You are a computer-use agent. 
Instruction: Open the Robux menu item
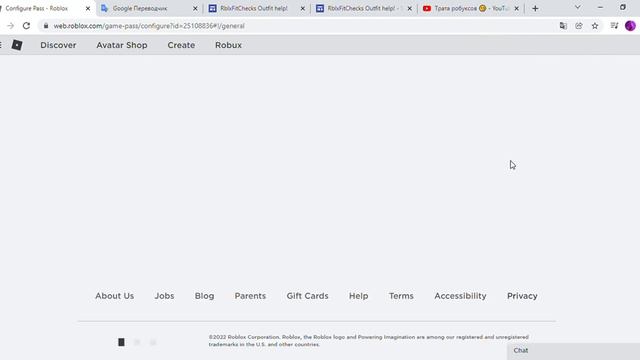[x=228, y=45]
